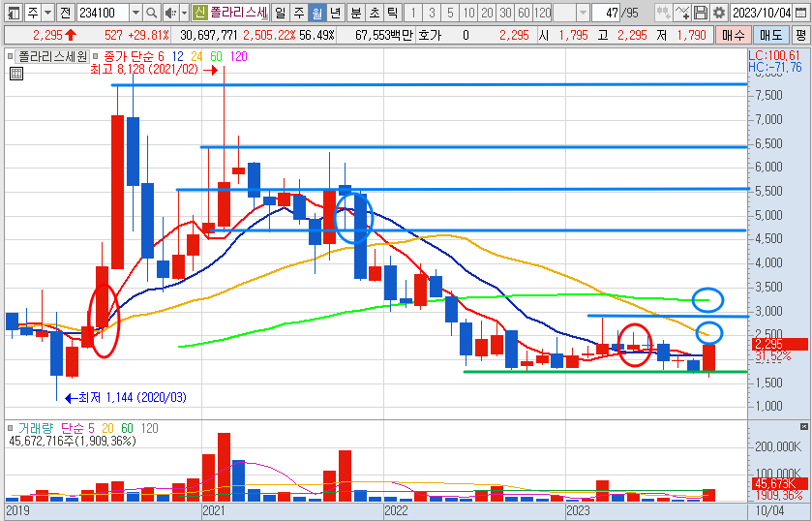Image resolution: width=812 pixels, height=521 pixels.
Task: Switch to the 분 minute chart
Action: (x=356, y=13)
